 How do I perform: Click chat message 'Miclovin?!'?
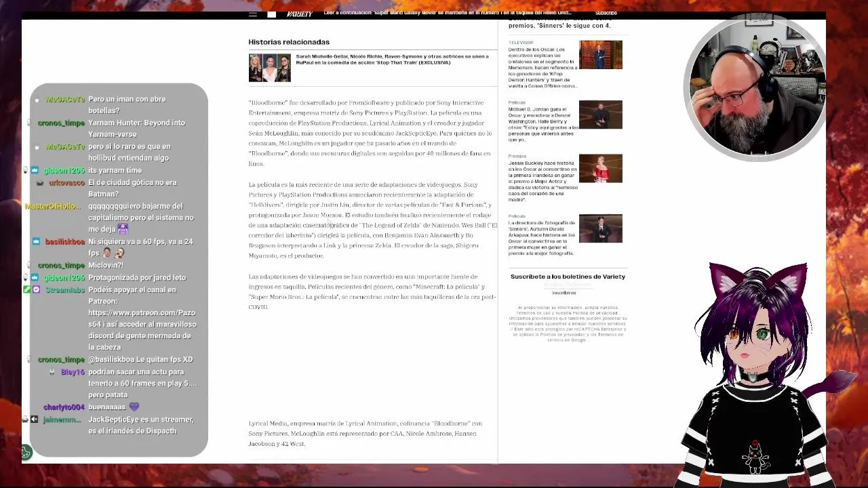pos(106,266)
